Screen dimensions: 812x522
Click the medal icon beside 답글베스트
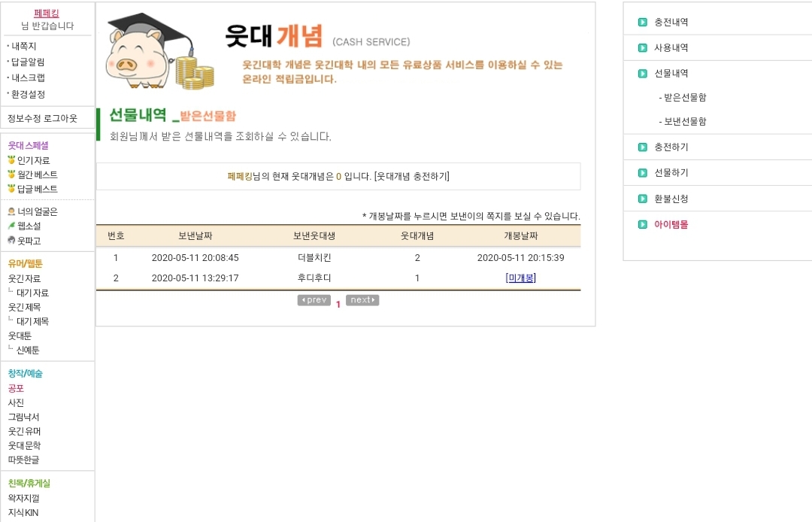coord(11,189)
